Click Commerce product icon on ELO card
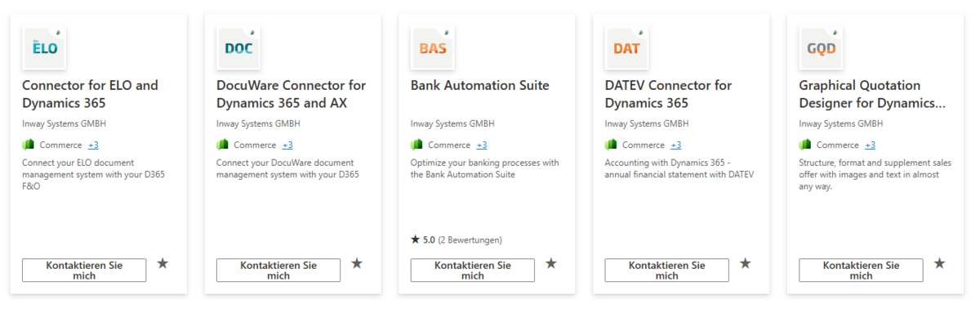980x313 pixels. pos(28,145)
